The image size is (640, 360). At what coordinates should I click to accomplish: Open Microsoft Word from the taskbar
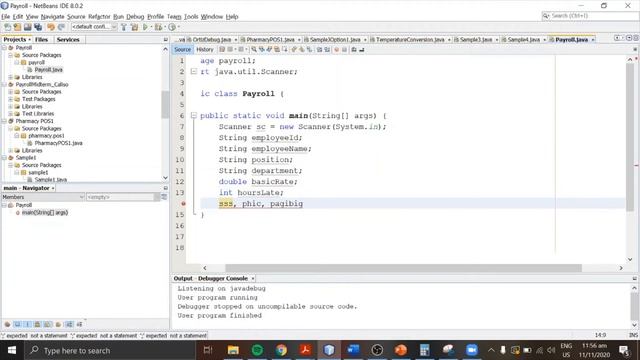pos(353,350)
